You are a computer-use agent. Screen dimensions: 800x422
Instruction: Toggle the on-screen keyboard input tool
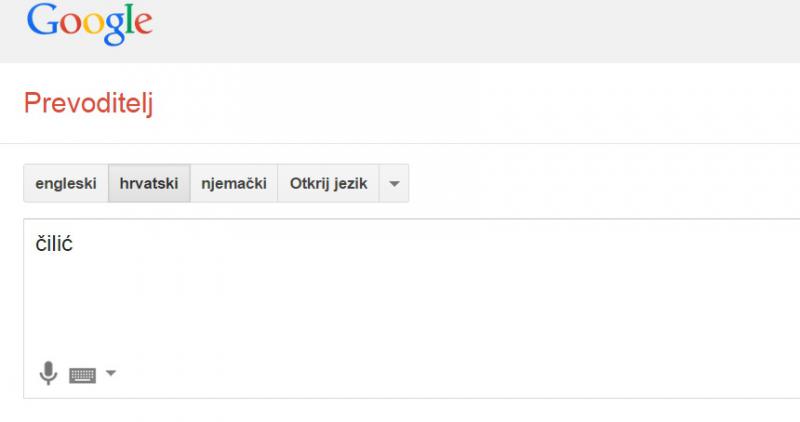(82, 375)
